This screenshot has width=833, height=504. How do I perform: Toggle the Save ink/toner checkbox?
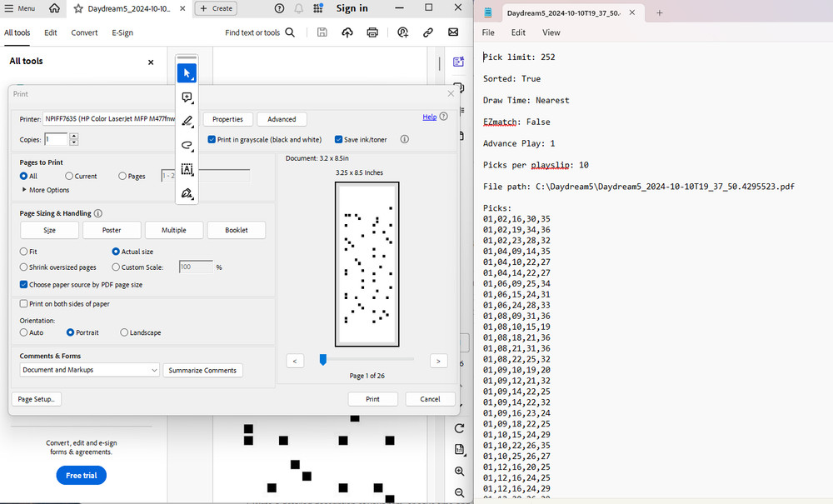point(339,140)
